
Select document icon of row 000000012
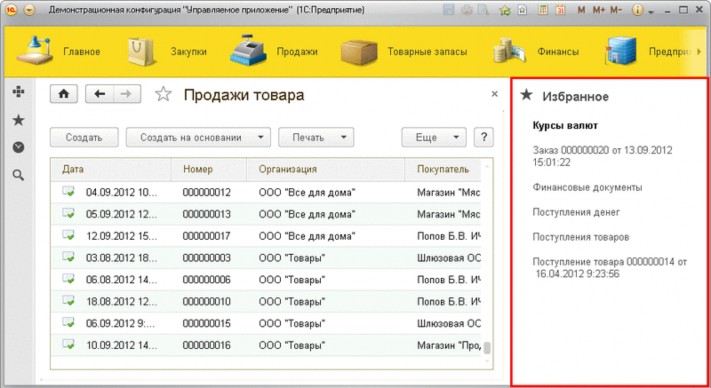[x=68, y=192]
